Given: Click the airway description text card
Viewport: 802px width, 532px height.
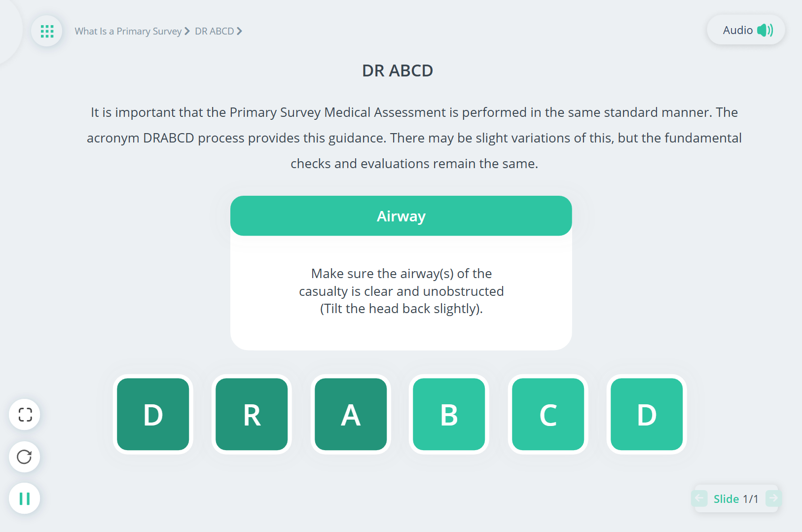Looking at the screenshot, I should 401,291.
